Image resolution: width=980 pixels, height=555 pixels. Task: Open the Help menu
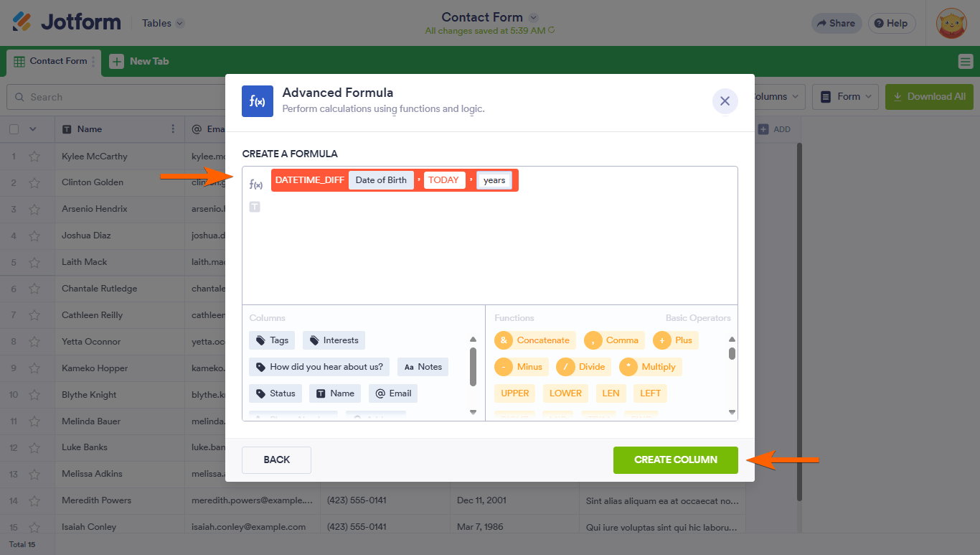coord(891,23)
